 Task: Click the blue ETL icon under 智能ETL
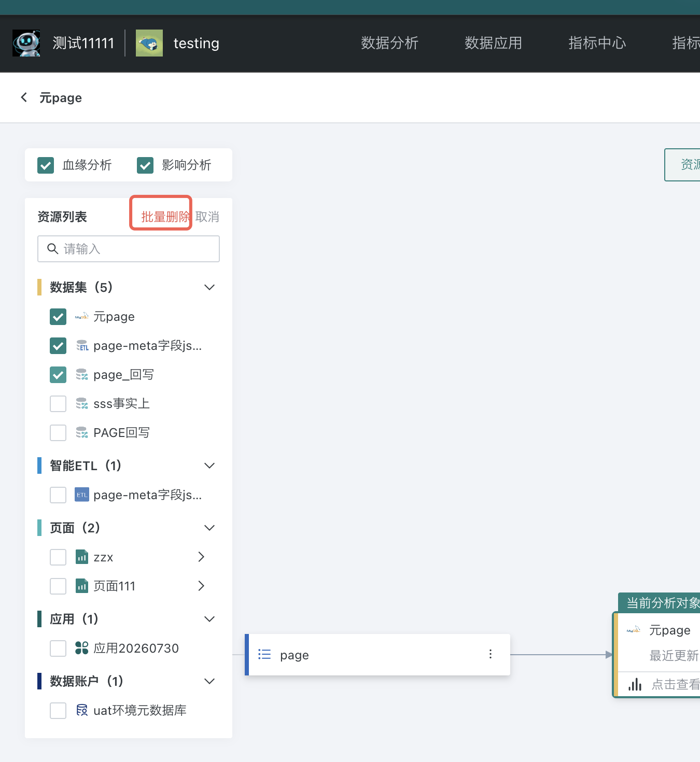coord(82,495)
